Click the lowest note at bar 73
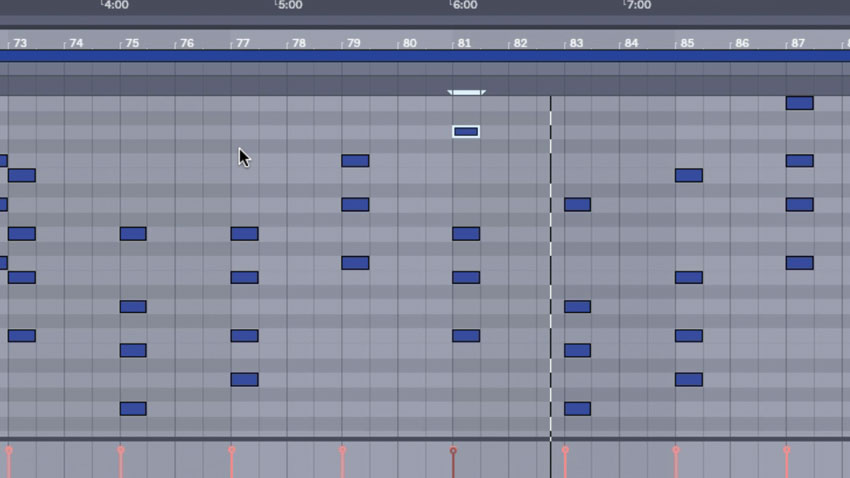The width and height of the screenshot is (850, 478). click(x=22, y=335)
